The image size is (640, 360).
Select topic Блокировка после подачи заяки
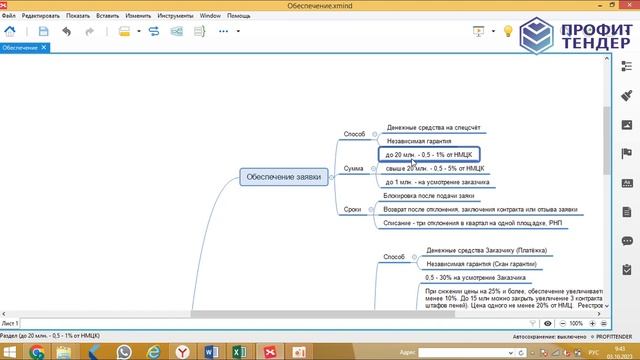tap(429, 196)
